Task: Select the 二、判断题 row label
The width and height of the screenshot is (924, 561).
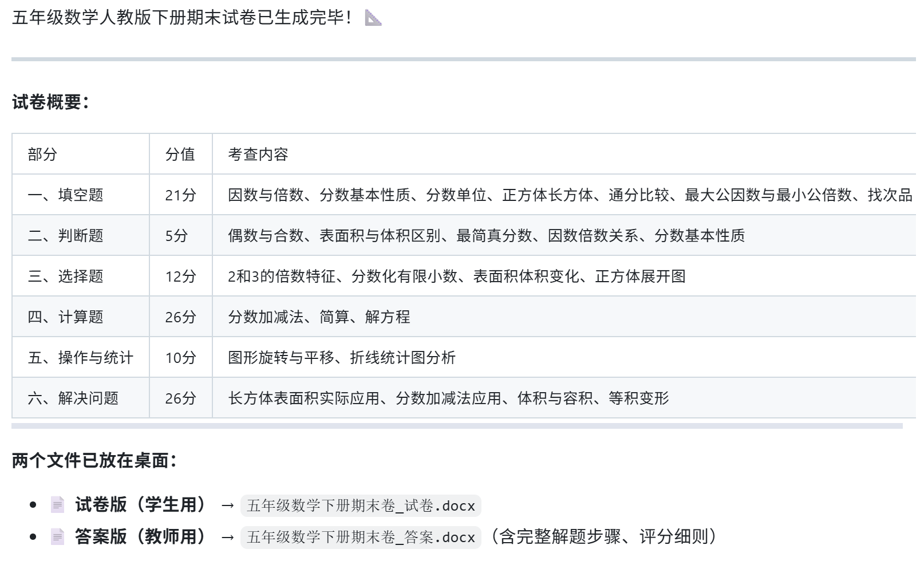Action: tap(65, 236)
